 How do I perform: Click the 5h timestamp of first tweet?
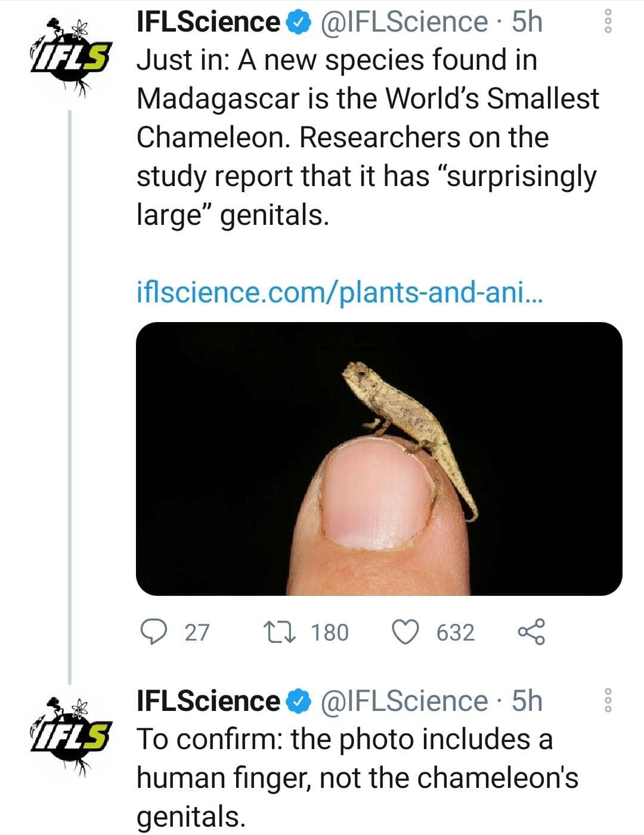528,23
